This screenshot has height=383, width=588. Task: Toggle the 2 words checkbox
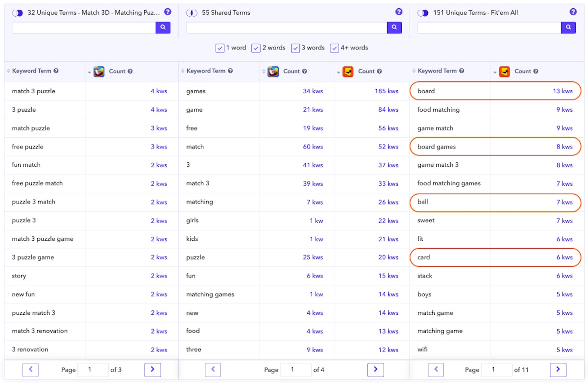coord(256,48)
